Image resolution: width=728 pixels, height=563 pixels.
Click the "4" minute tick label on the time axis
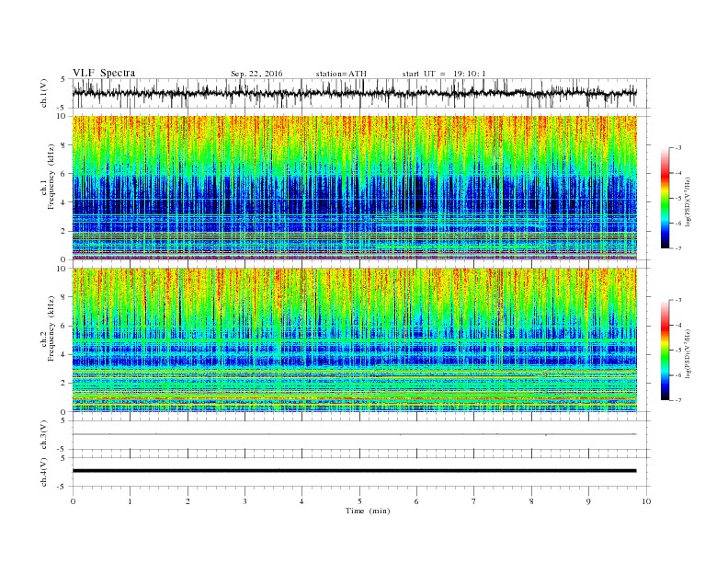tap(302, 501)
